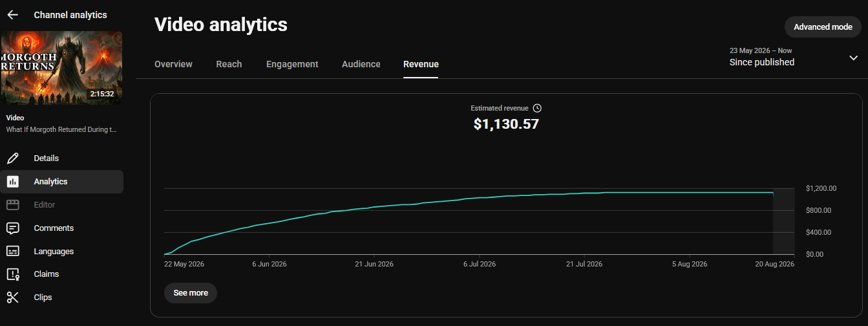Click the 6 Jun 2026 axis date
This screenshot has width=868, height=326.
(x=270, y=264)
